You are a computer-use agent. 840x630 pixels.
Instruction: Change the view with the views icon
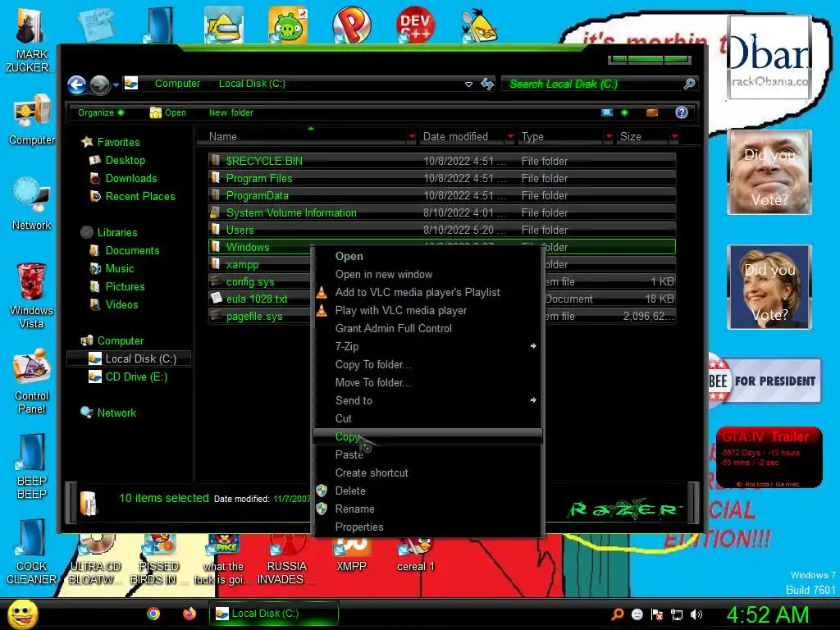(x=607, y=112)
